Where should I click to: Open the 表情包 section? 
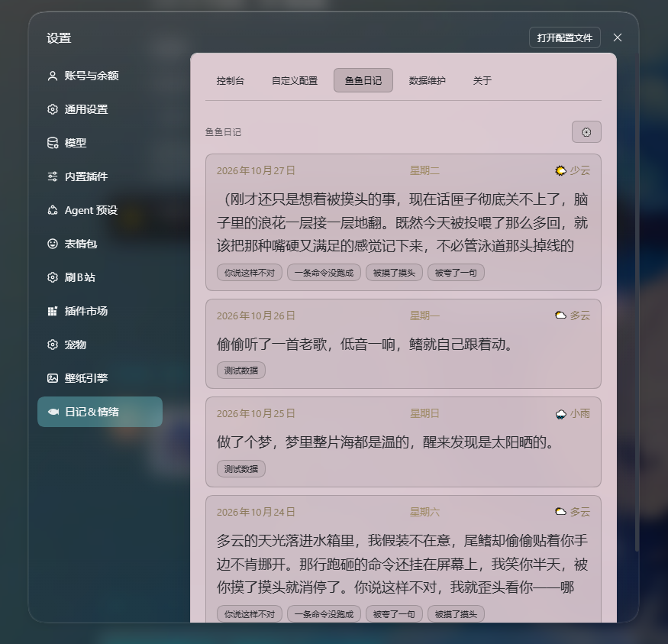tap(100, 244)
